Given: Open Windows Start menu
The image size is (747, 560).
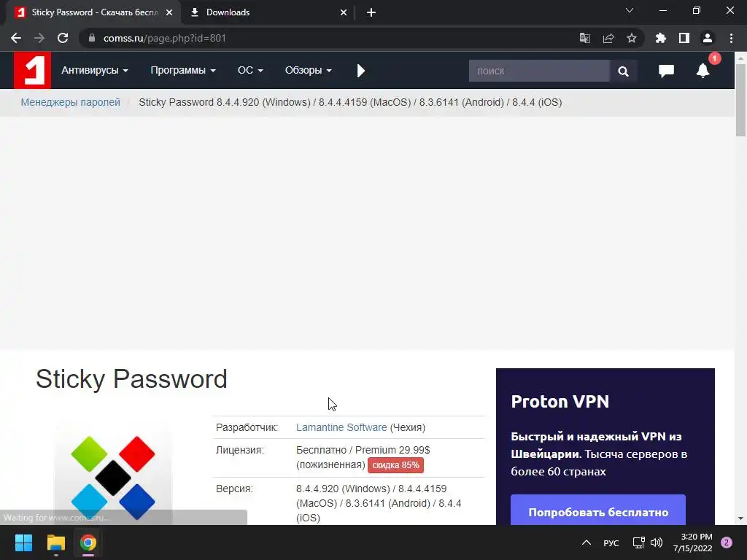Looking at the screenshot, I should click(23, 542).
